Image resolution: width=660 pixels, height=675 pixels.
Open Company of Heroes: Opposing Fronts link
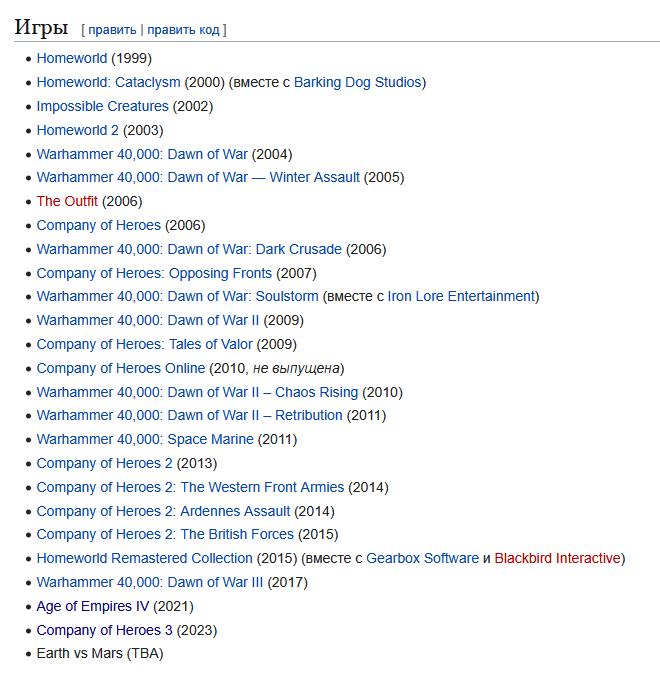click(x=154, y=273)
